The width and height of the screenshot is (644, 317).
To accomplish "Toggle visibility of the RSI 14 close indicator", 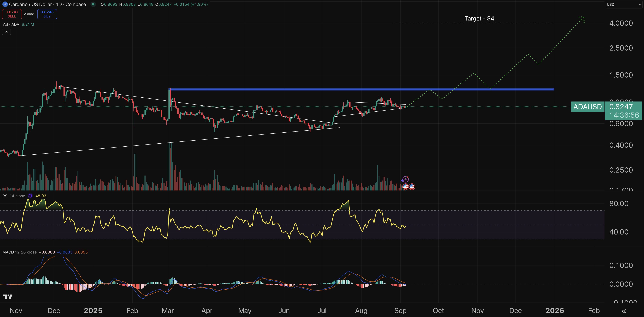I will 14,196.
